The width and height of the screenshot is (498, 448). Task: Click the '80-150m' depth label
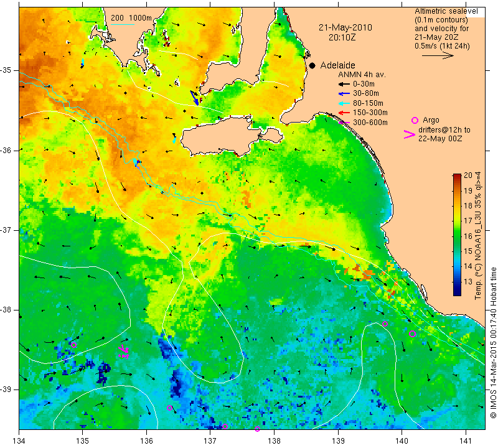coord(368,103)
